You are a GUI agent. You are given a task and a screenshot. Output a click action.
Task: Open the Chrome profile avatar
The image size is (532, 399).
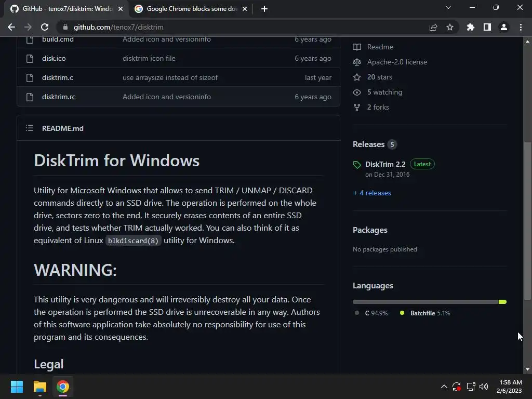tap(504, 27)
